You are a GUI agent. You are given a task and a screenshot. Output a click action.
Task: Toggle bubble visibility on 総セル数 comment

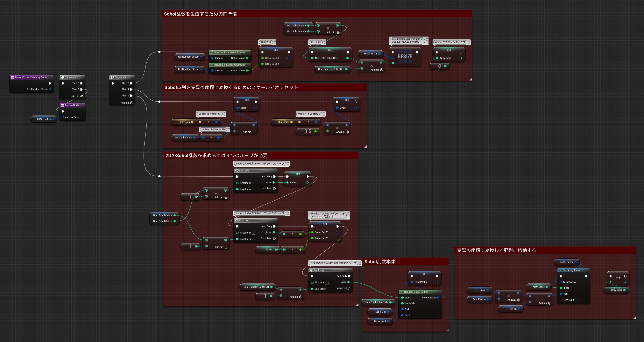pyautogui.click(x=324, y=44)
